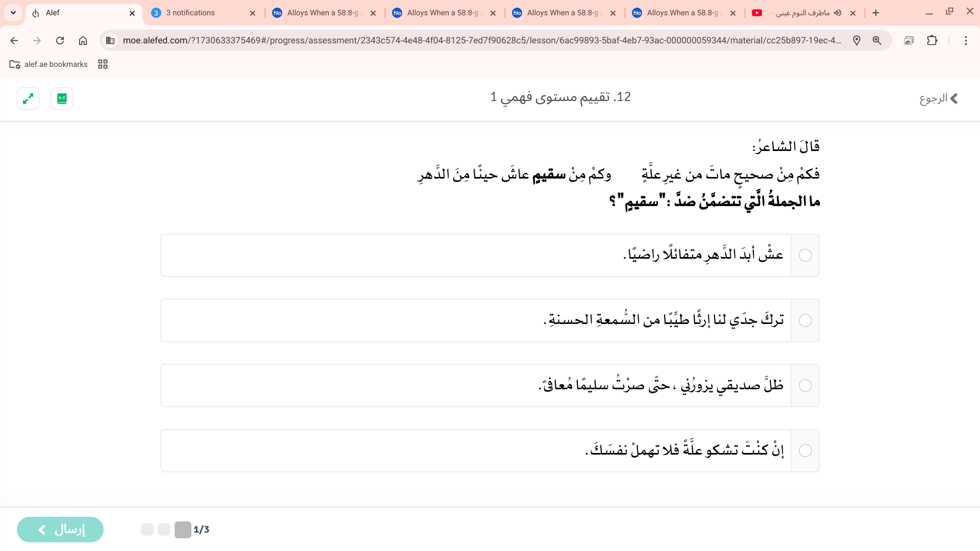Screen dimensions: 980x551
Task: Select the radio for 'عشْ أبدَ الدّهر' answer
Action: (x=805, y=255)
